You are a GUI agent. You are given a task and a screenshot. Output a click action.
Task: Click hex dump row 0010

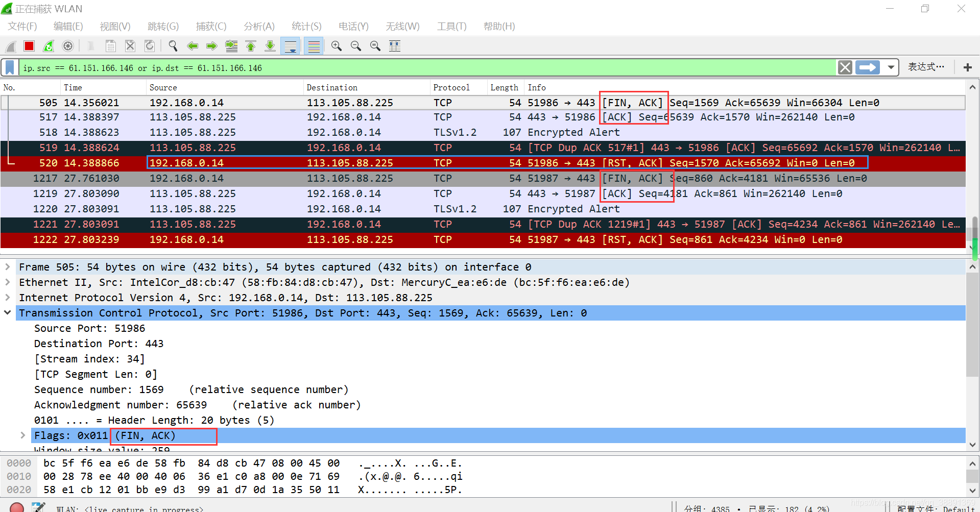tap(235, 476)
